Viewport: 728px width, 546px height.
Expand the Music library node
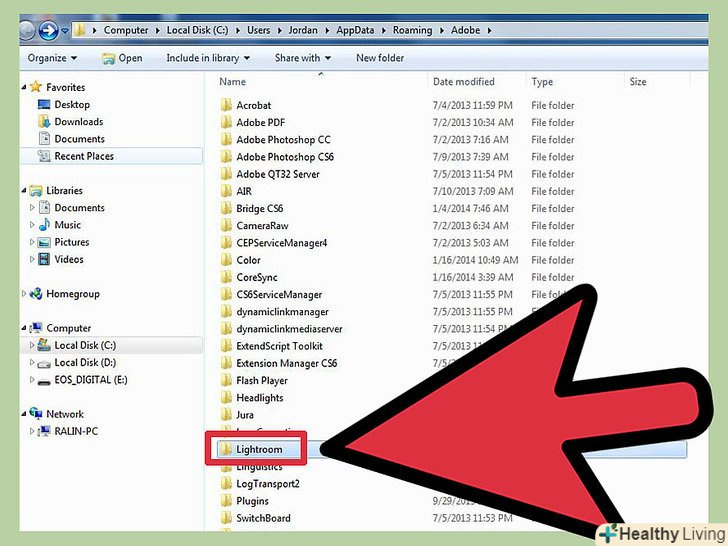pyautogui.click(x=32, y=225)
